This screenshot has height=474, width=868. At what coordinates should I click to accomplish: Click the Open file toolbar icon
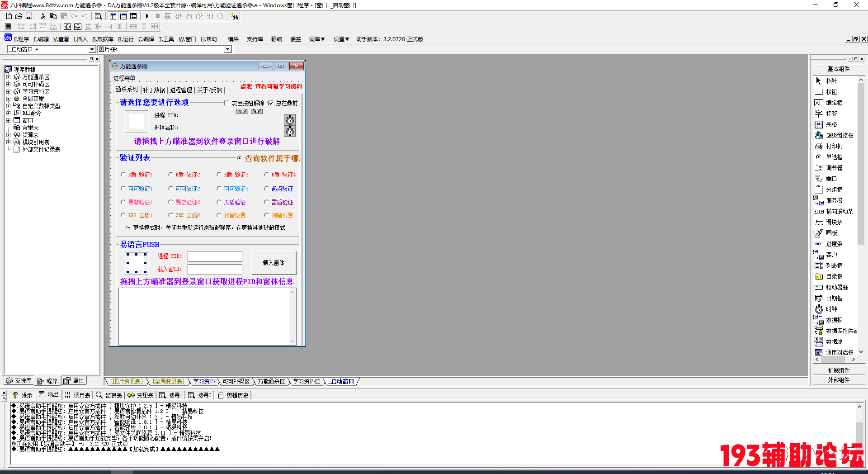[x=19, y=16]
